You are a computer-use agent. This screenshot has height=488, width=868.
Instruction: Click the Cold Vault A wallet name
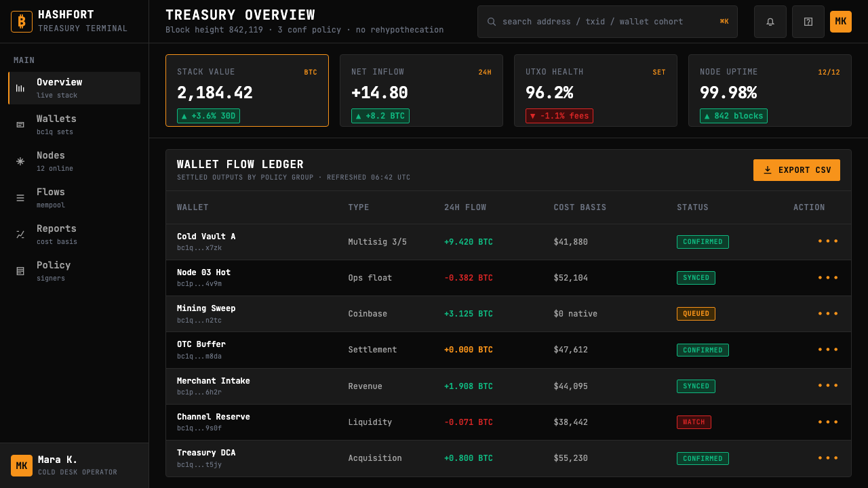206,237
